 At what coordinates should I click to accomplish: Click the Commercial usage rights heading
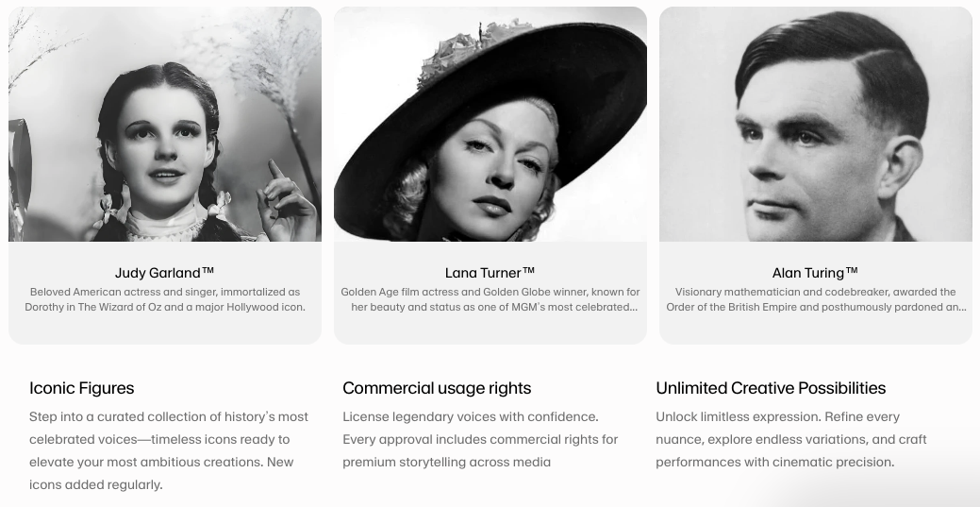(437, 388)
